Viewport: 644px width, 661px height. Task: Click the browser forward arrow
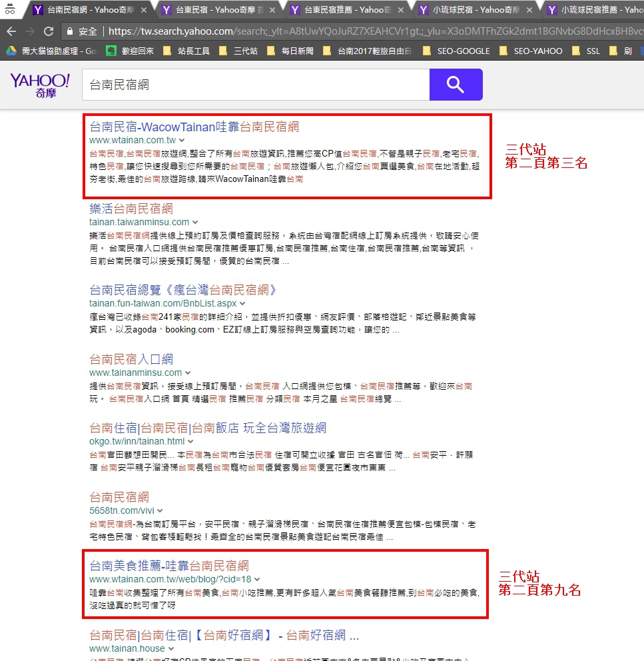(x=30, y=31)
